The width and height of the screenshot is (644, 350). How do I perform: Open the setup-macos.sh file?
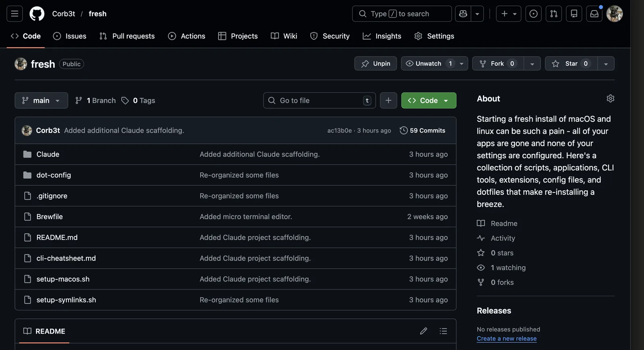click(63, 279)
